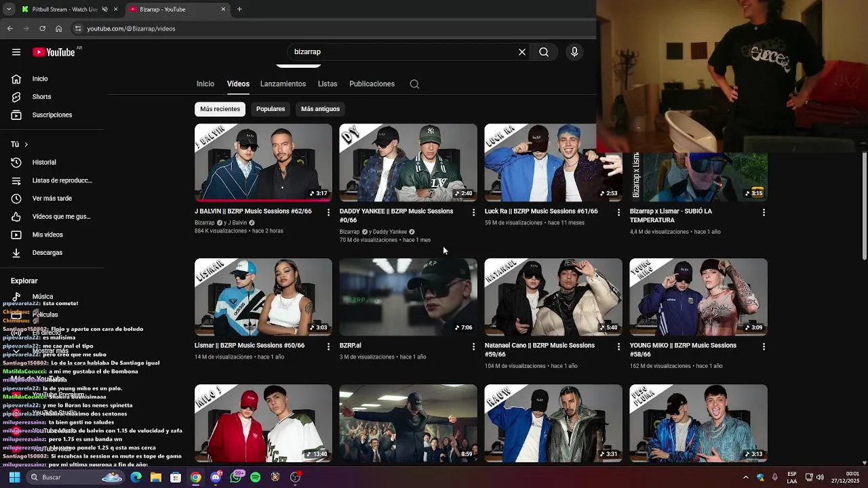The width and height of the screenshot is (868, 488).
Task: Open the tab search dropdown arrow
Action: pos(8,9)
